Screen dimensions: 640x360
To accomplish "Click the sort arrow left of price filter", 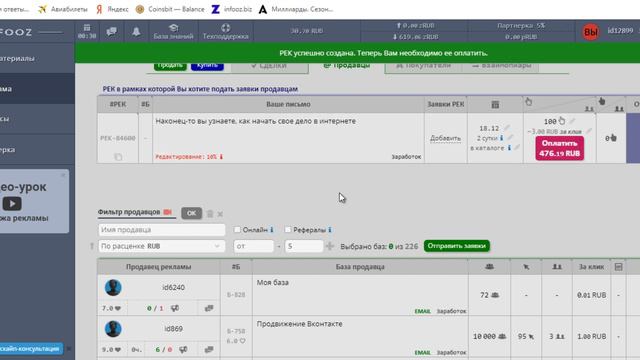I will tap(92, 246).
